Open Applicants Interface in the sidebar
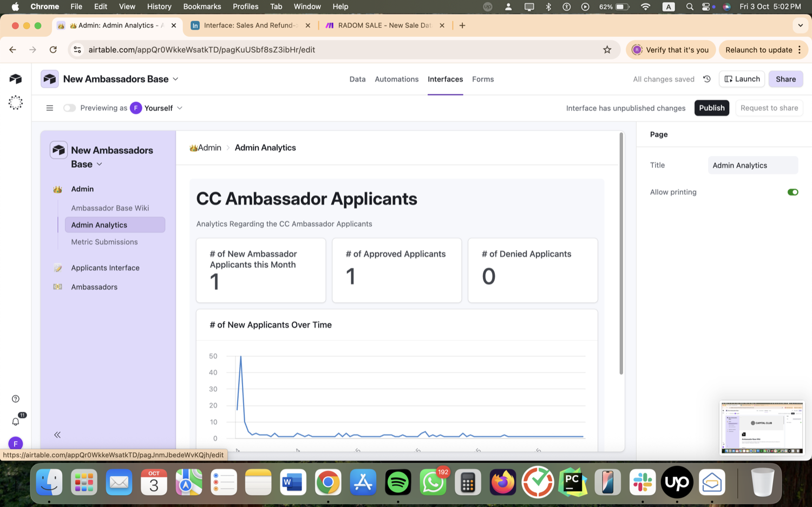Image resolution: width=812 pixels, height=507 pixels. [x=105, y=268]
